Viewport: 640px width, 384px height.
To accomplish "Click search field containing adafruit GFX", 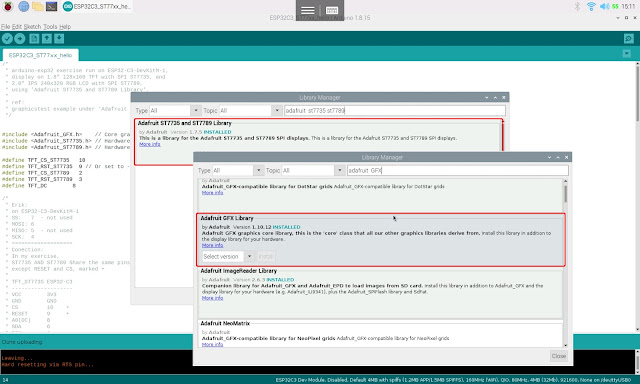I will point(458,170).
